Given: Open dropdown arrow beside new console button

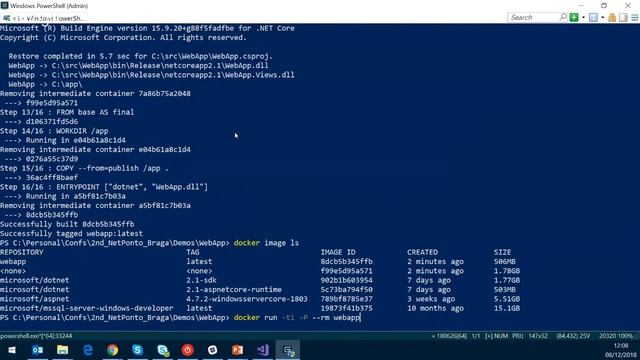Looking at the screenshot, I should pos(583,18).
